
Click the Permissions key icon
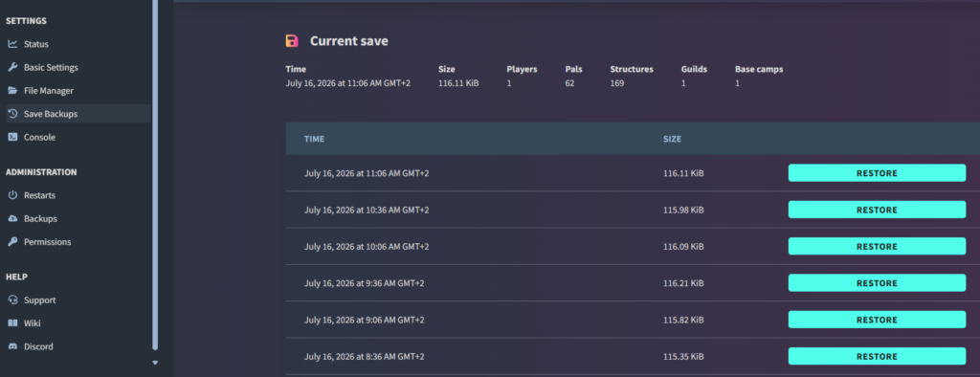coord(12,242)
